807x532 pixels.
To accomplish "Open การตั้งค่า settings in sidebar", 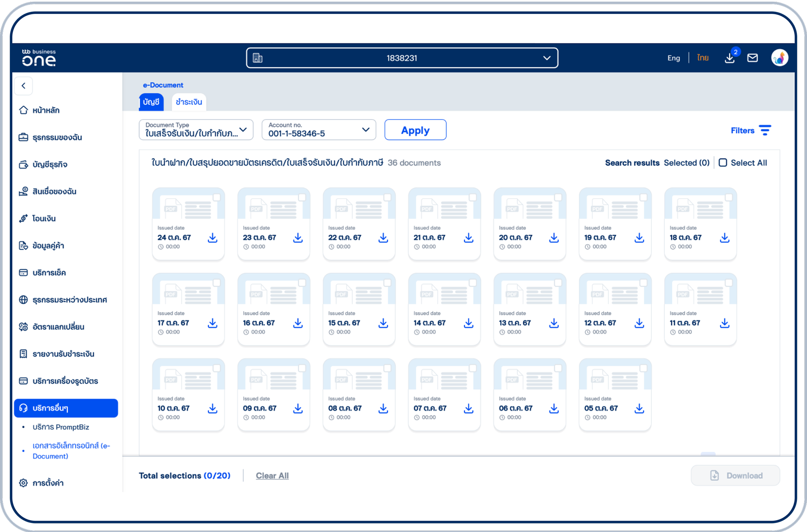I will pos(48,483).
